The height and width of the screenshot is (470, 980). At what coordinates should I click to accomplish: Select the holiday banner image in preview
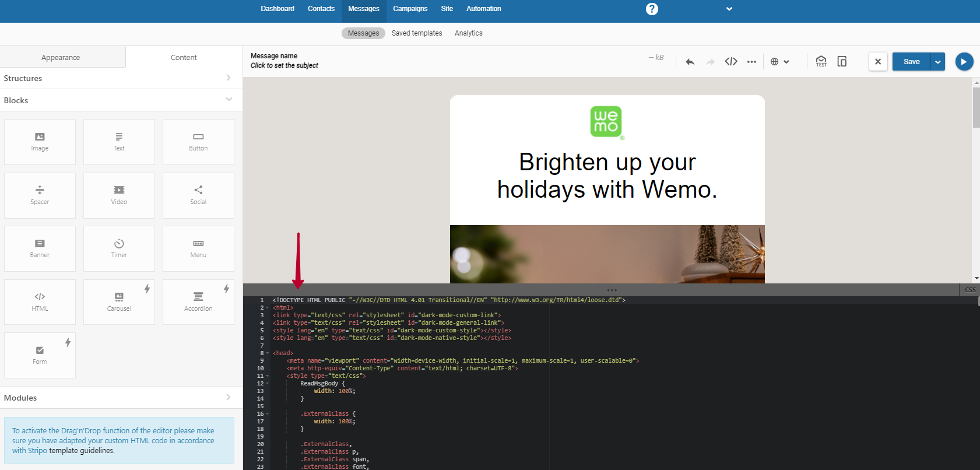click(x=607, y=254)
